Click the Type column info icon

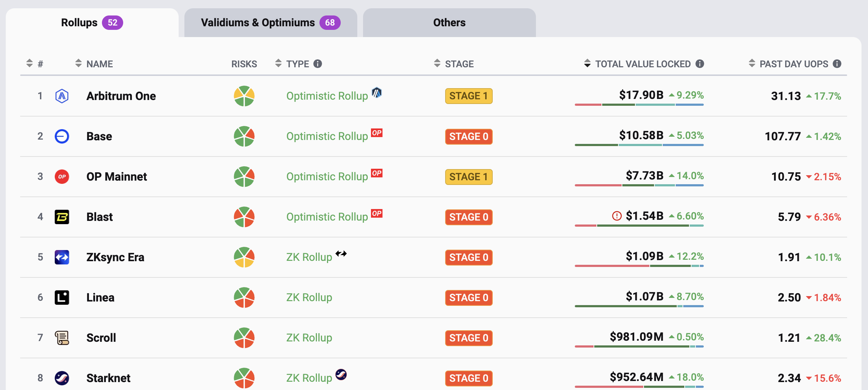[318, 64]
